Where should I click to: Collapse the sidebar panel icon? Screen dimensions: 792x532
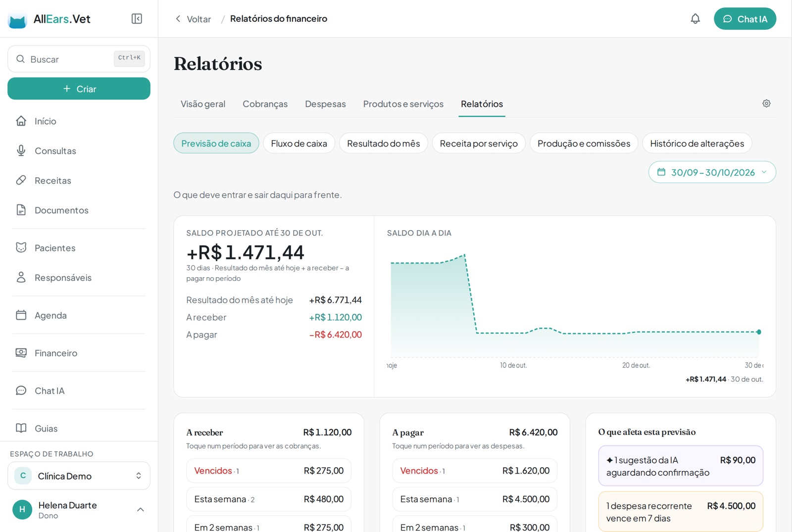pos(137,19)
